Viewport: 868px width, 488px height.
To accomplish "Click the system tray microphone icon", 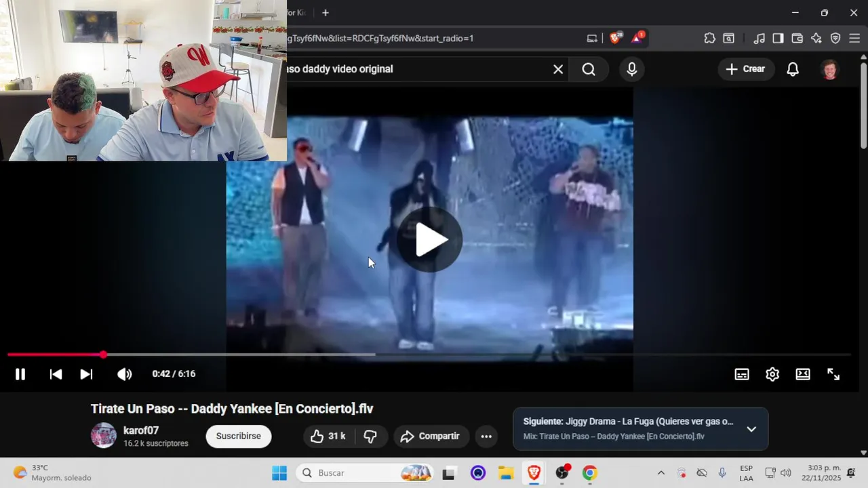I will click(x=722, y=473).
